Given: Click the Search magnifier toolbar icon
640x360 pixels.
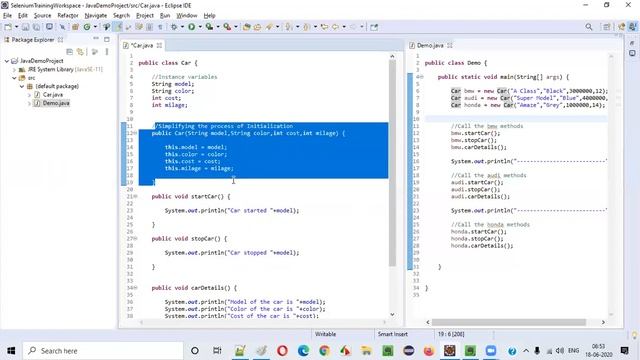Looking at the screenshot, I should pyautogui.click(x=589, y=27).
